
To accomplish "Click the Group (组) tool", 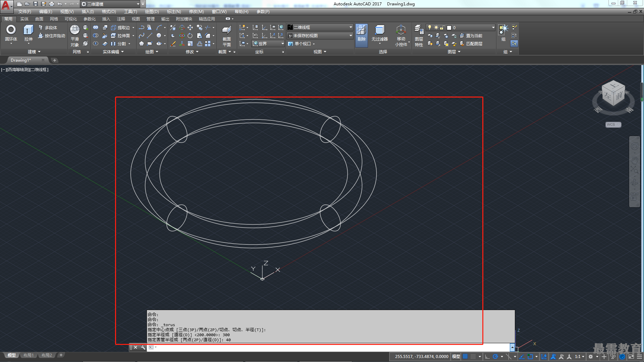I will 503,33.
